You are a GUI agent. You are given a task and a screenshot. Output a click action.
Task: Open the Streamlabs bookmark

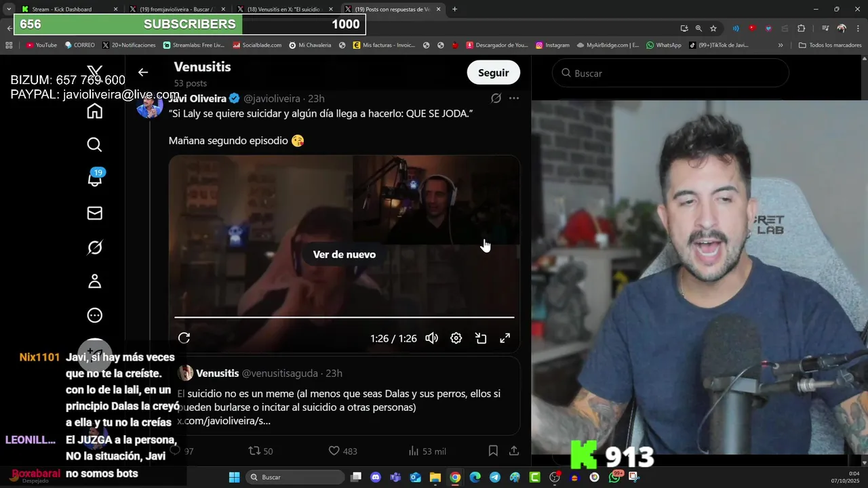point(194,45)
